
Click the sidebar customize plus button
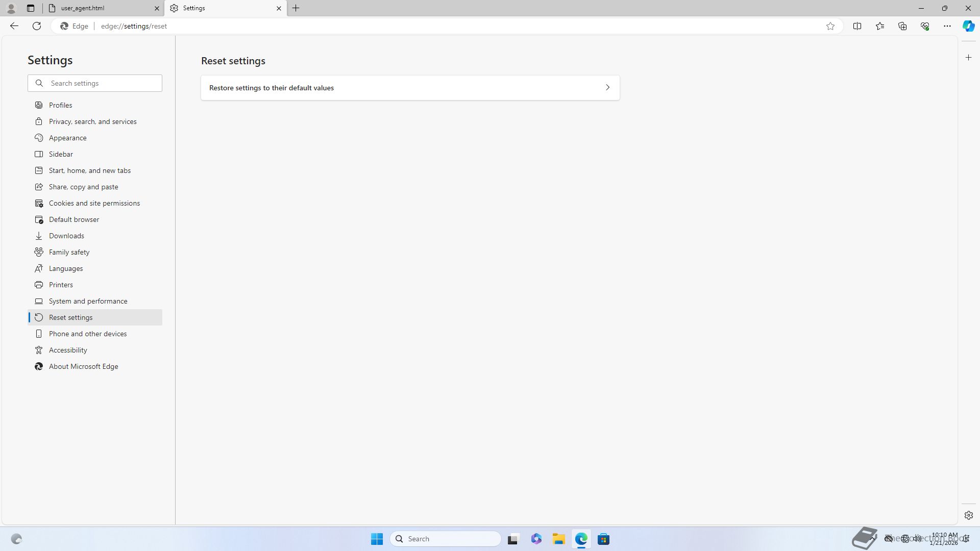coord(968,58)
